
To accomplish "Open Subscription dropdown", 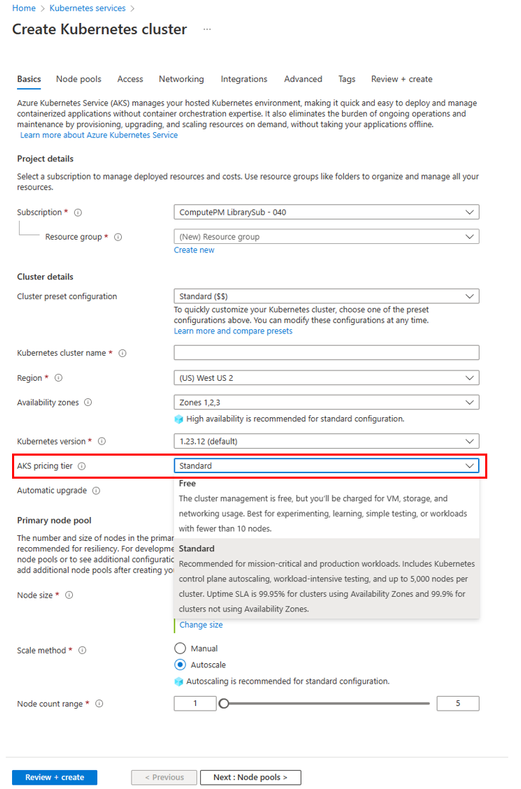I will pyautogui.click(x=326, y=212).
